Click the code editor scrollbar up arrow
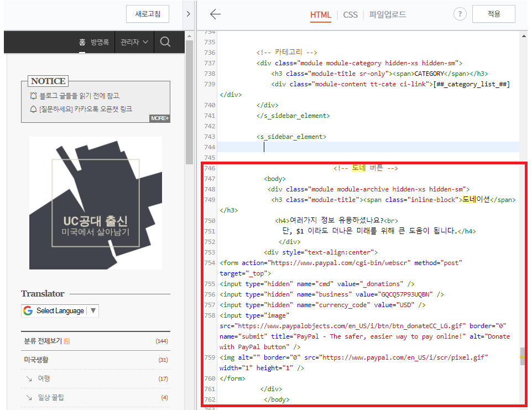The height and width of the screenshot is (410, 532). pos(525,35)
